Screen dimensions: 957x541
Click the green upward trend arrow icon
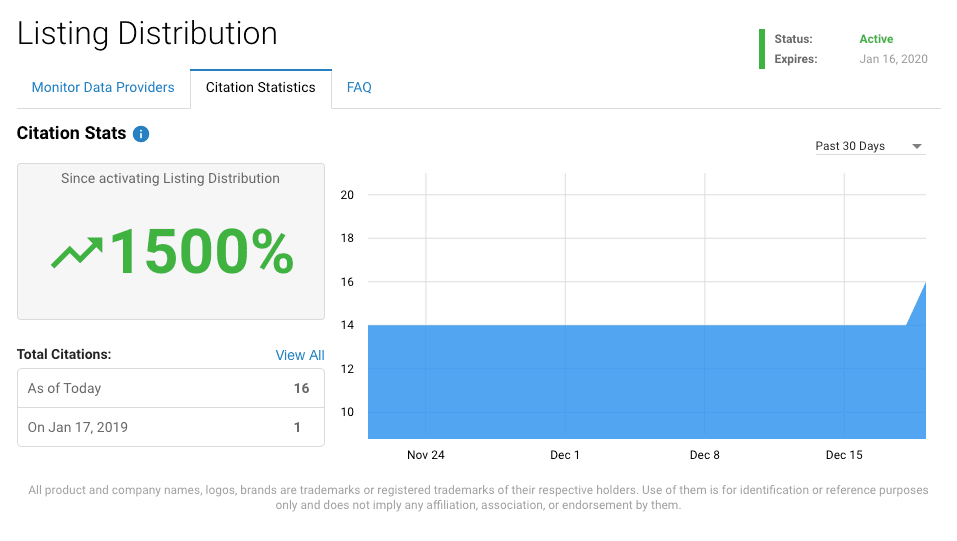77,252
